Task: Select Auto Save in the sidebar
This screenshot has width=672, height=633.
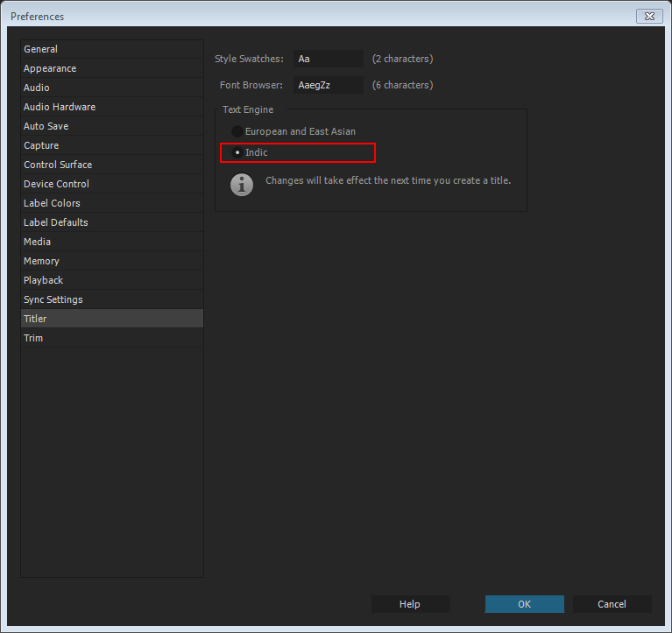Action: pyautogui.click(x=46, y=126)
